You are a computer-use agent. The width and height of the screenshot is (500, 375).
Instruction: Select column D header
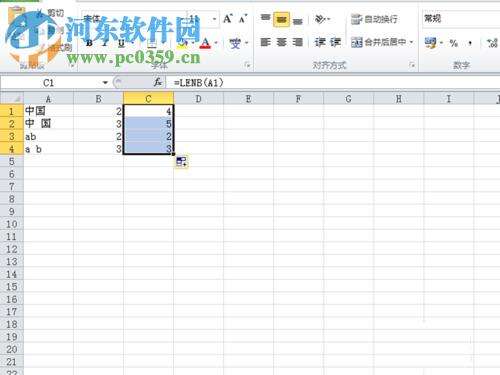(198, 98)
